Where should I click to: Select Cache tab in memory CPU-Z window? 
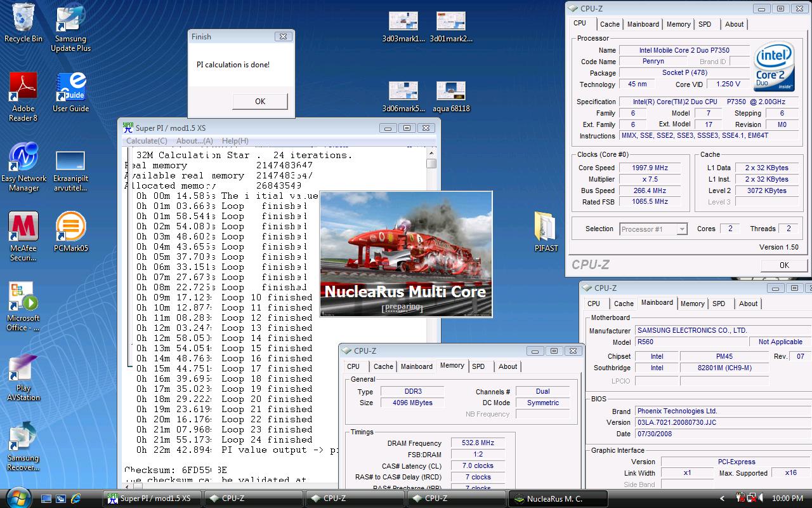coord(383,366)
